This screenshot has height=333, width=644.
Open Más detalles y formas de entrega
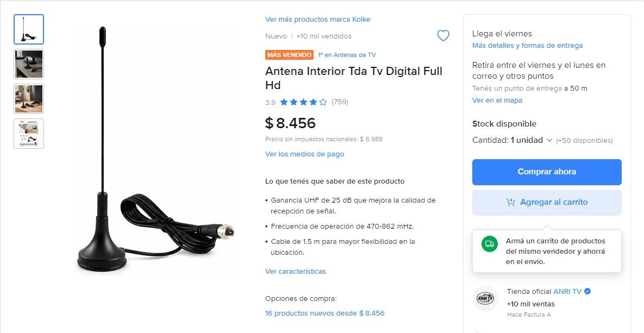click(x=527, y=46)
